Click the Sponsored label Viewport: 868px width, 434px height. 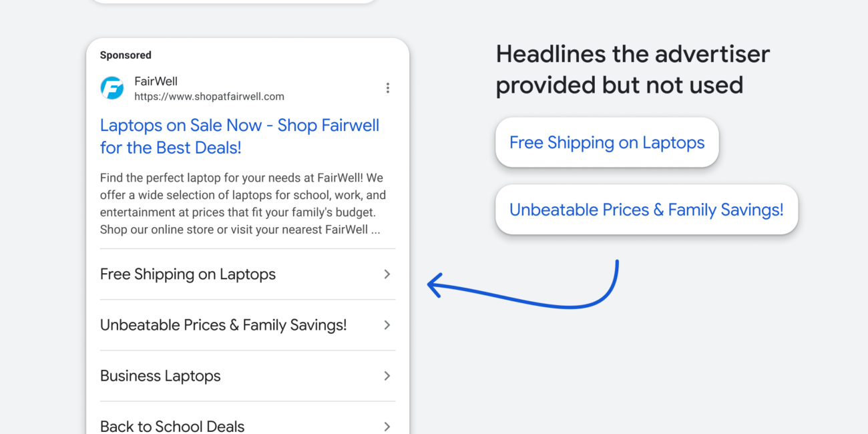point(126,55)
